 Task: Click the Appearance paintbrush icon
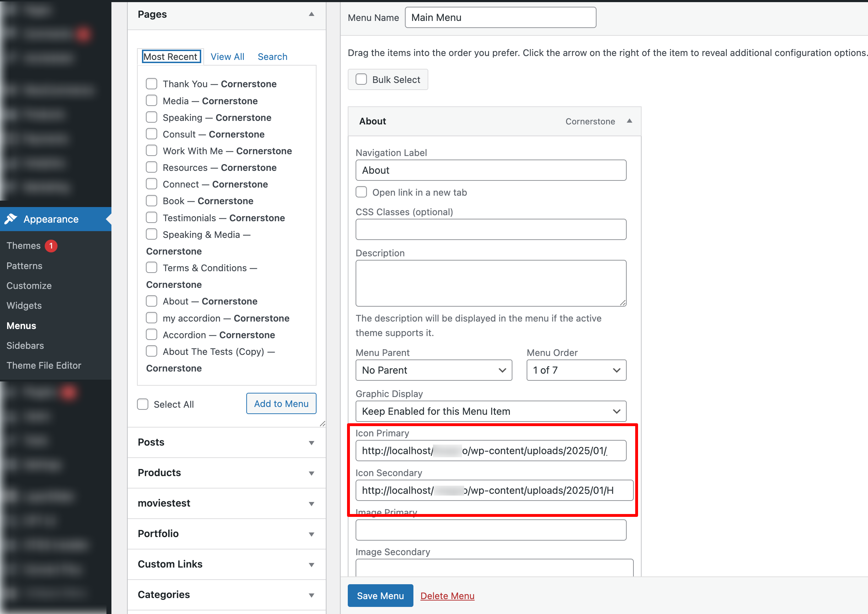pyautogui.click(x=11, y=219)
